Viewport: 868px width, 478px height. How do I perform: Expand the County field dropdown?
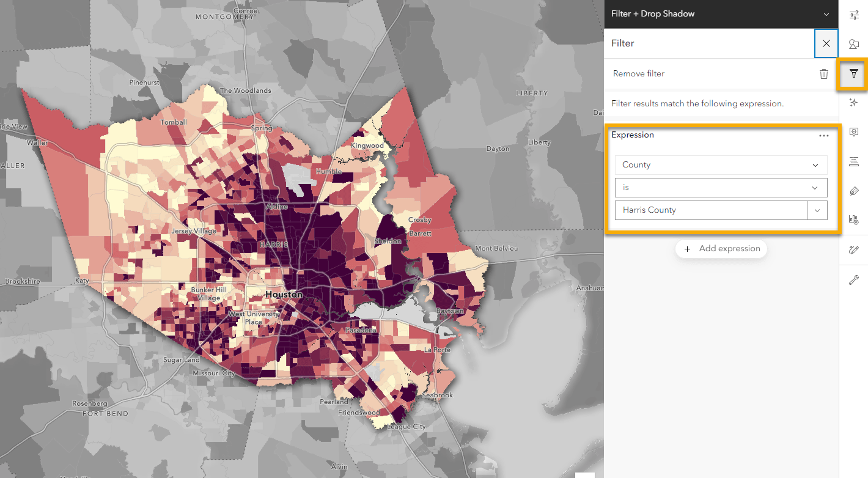[x=721, y=165]
